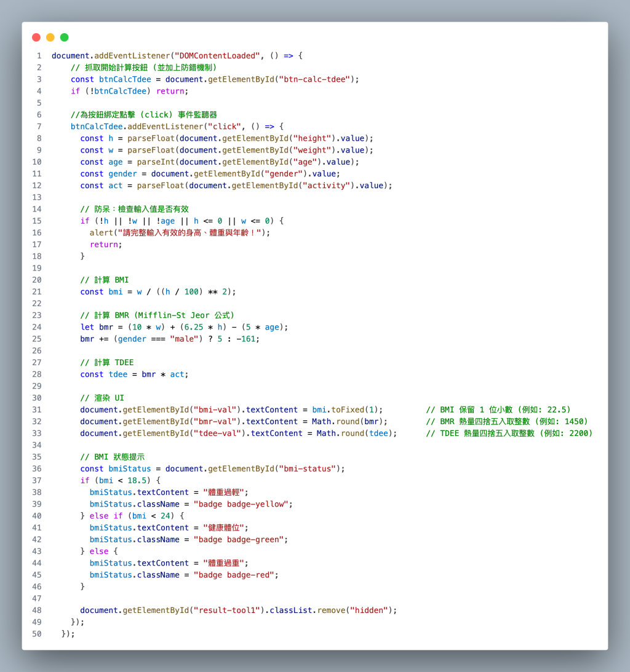Click the red close dot in the window header
This screenshot has width=630, height=672.
(x=36, y=38)
